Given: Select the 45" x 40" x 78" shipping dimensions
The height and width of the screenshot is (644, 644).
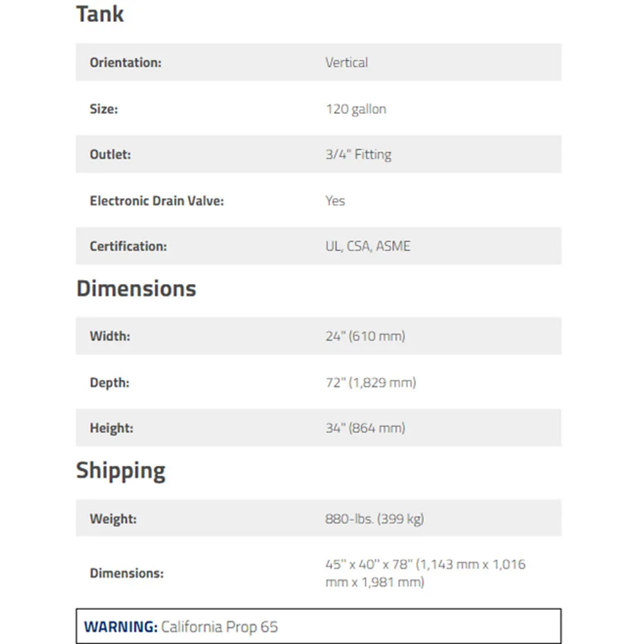Looking at the screenshot, I should (425, 573).
